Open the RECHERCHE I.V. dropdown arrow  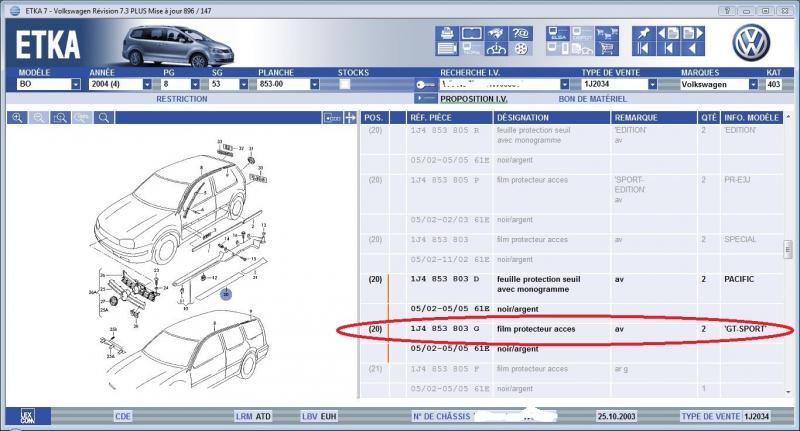564,84
